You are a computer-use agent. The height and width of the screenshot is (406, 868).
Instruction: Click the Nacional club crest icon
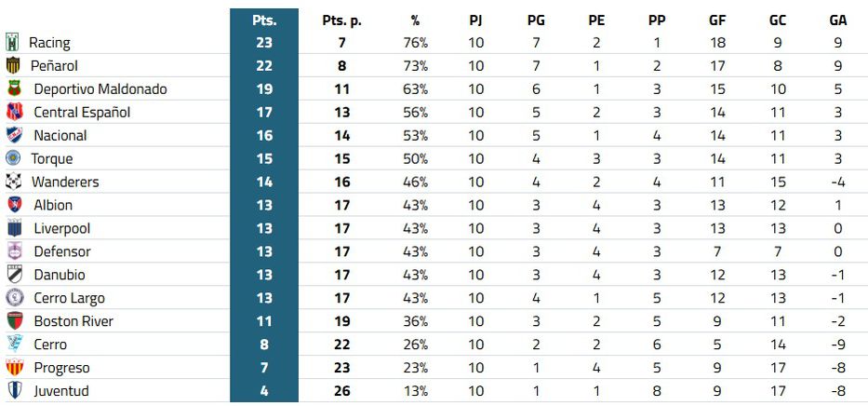tap(14, 136)
